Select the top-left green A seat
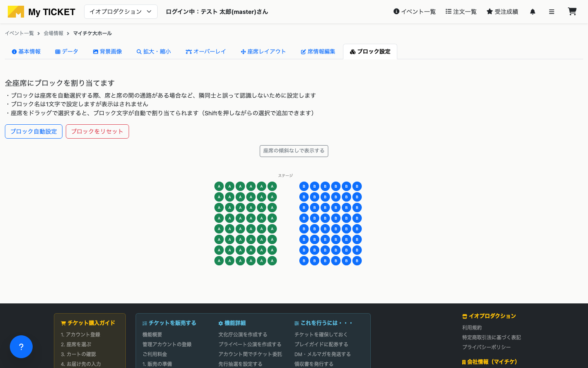The image size is (588, 368). (x=219, y=186)
